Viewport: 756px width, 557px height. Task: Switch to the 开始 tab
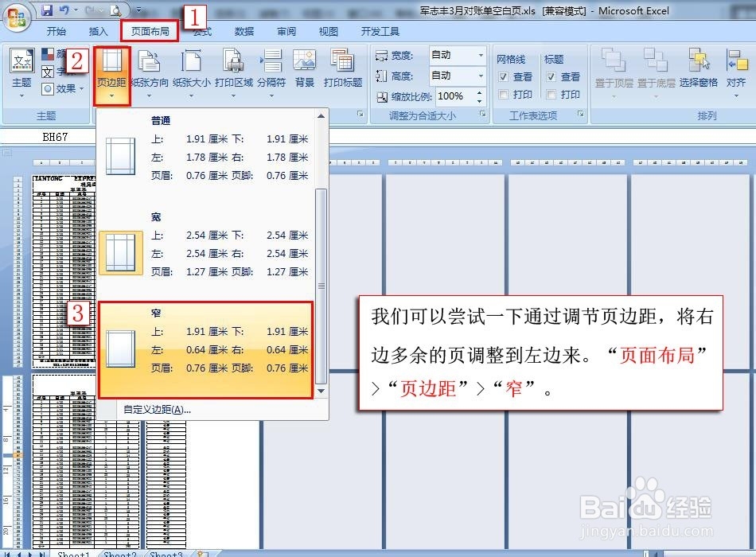coord(57,31)
